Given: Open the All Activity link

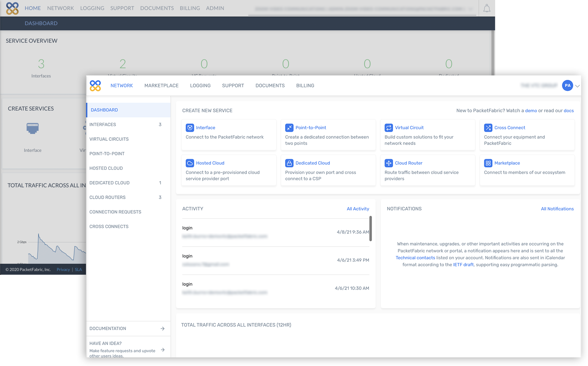Looking at the screenshot, I should point(358,209).
